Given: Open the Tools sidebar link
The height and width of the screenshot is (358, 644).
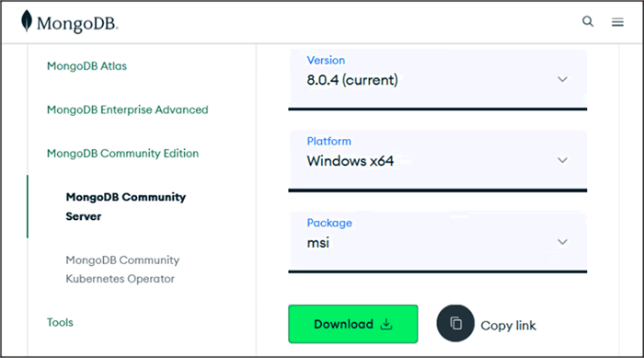Looking at the screenshot, I should (x=60, y=322).
